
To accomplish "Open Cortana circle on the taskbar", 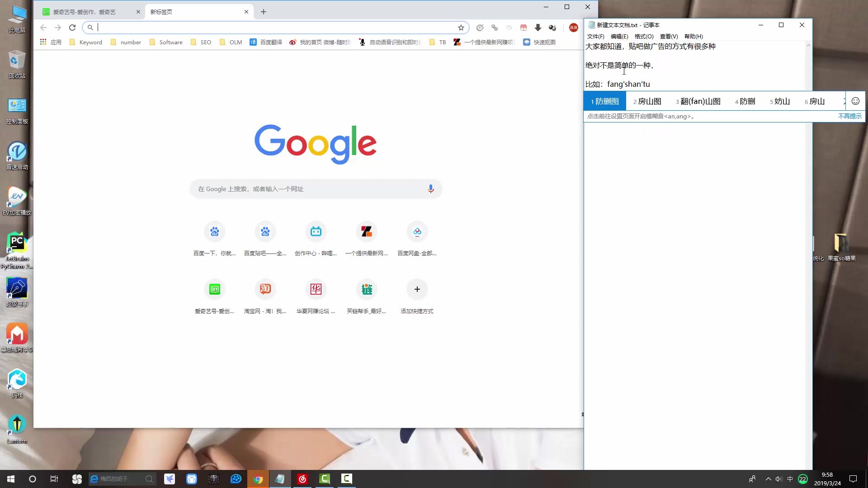I will 33,479.
